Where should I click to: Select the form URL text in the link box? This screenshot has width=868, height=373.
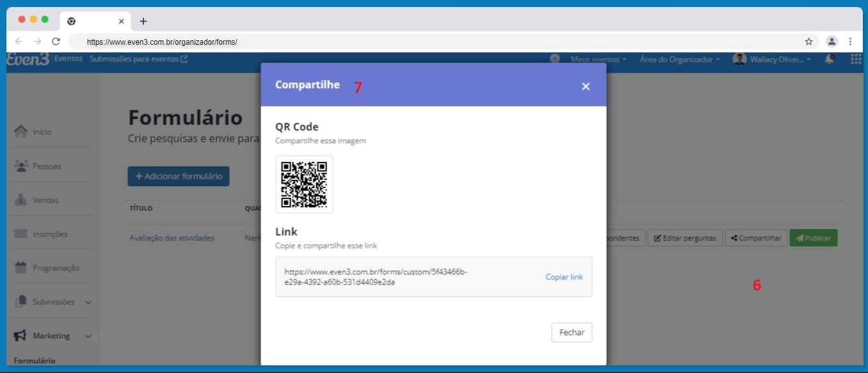pos(376,277)
